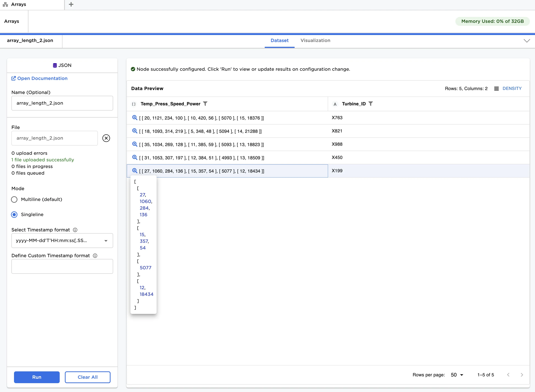Screen dimensions: 535x392
Task: Click magnifier icon in the X763 row
Action: (134, 118)
